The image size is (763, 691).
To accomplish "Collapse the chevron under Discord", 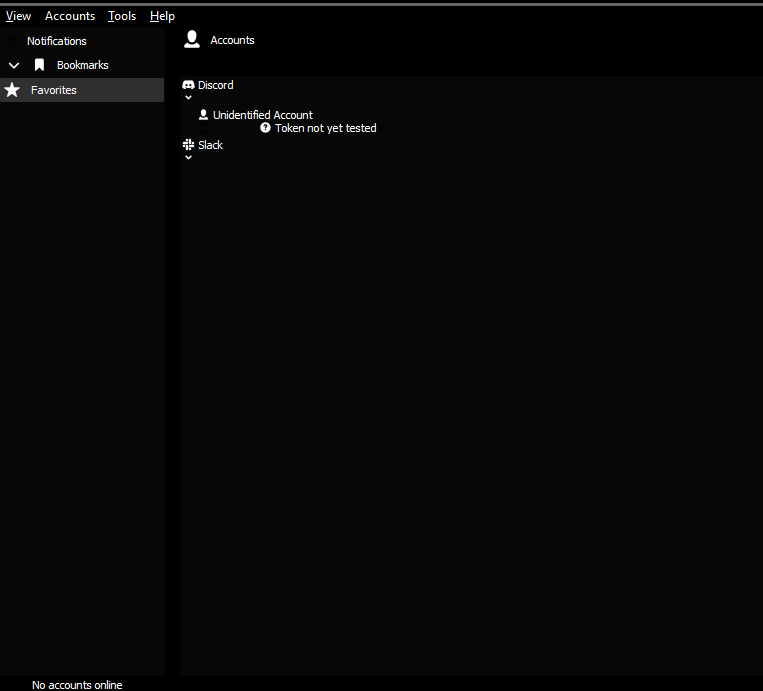I will click(188, 97).
